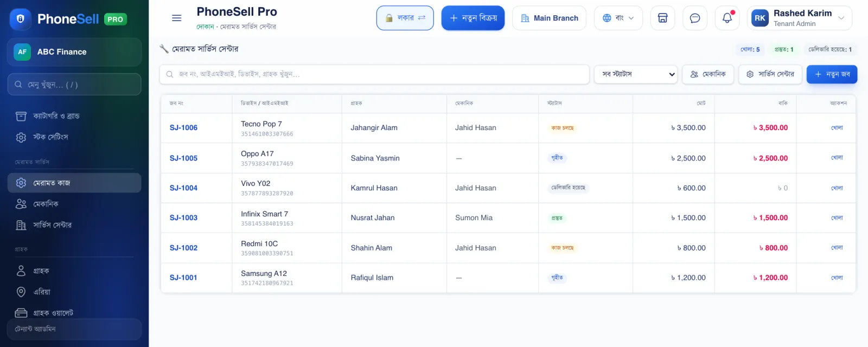Focus the job search input field
Image resolution: width=868 pixels, height=347 pixels.
coord(374,74)
